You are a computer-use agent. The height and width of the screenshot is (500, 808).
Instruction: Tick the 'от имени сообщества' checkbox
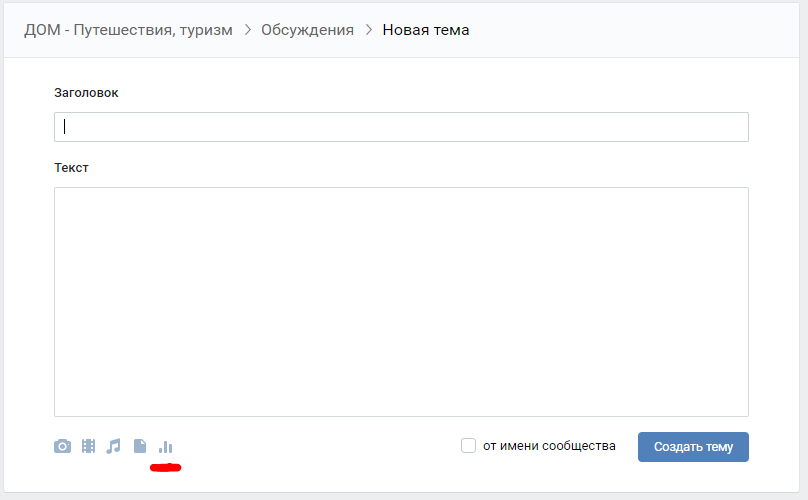[468, 446]
